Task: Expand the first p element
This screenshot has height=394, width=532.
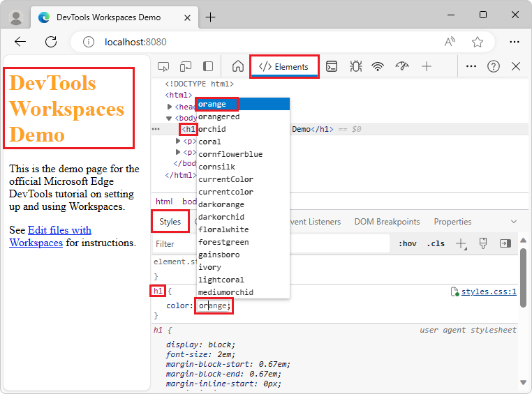Action: (x=178, y=141)
